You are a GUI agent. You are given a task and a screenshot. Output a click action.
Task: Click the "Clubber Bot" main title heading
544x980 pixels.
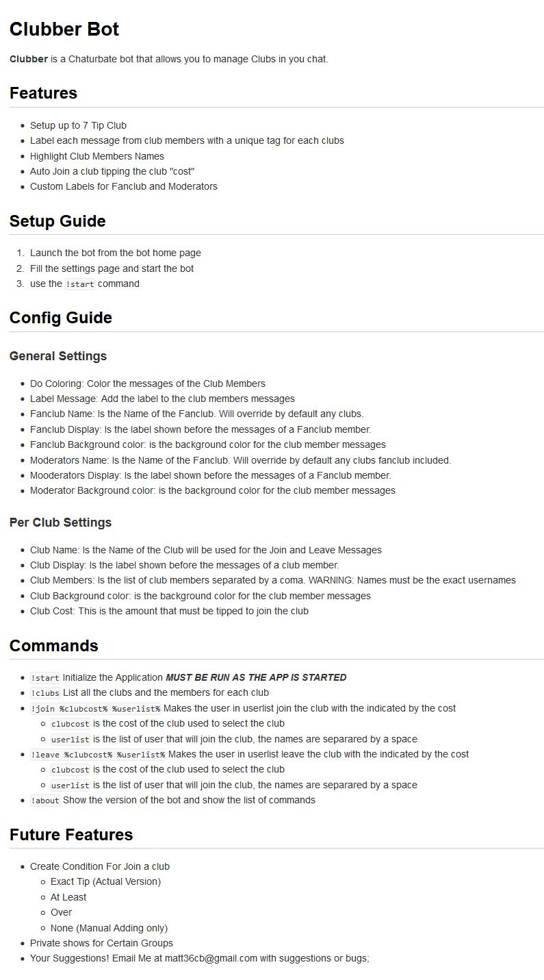coord(64,29)
